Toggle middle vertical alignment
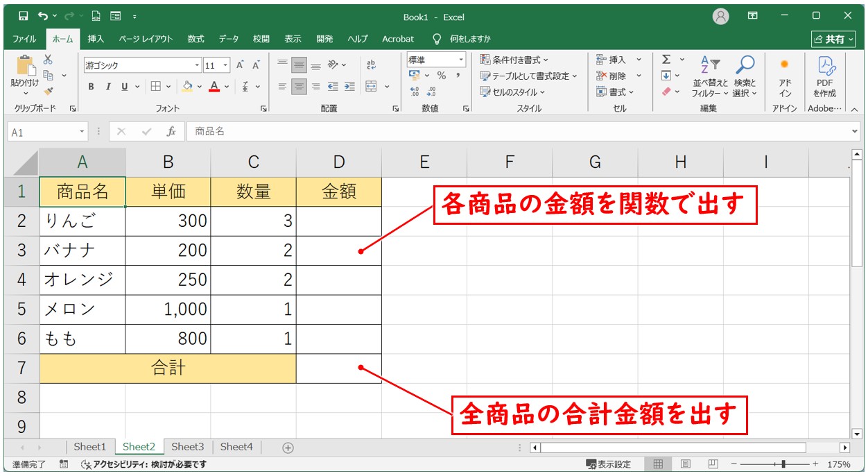868x476 pixels. (300, 65)
